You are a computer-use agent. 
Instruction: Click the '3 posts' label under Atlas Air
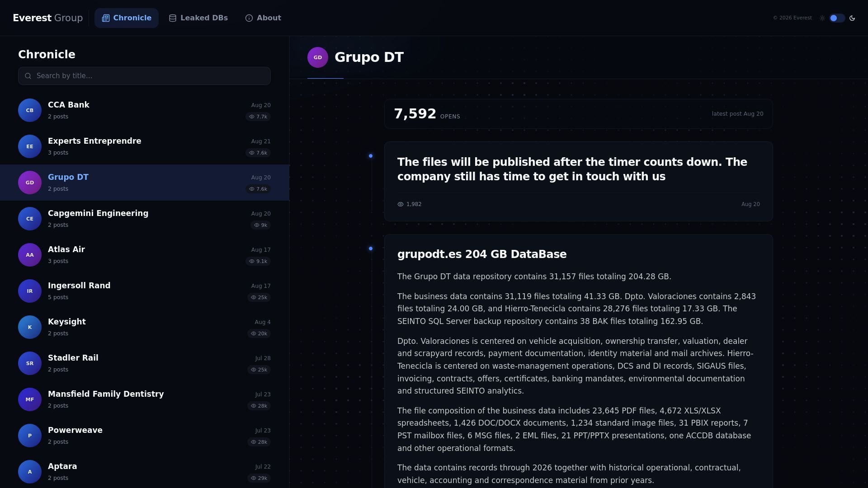(58, 261)
